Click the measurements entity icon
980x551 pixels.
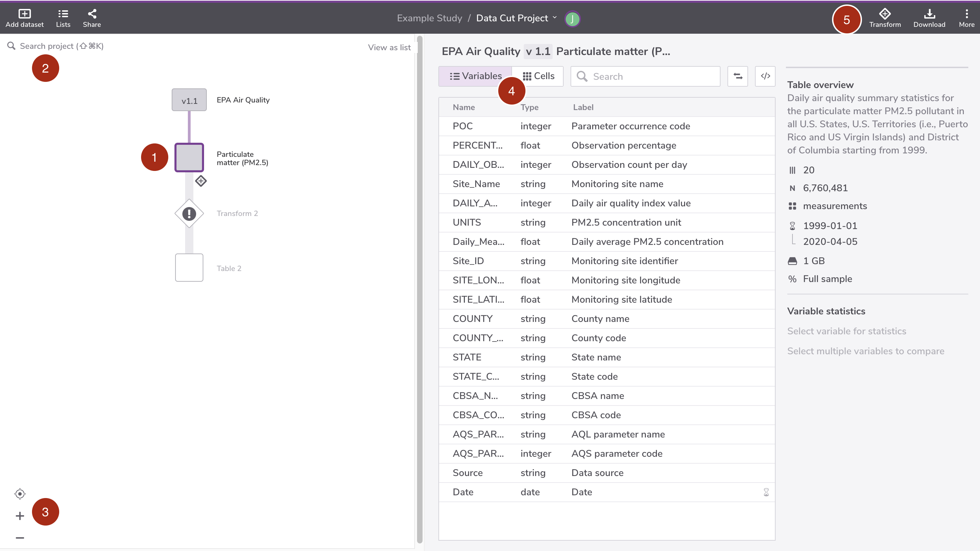792,206
